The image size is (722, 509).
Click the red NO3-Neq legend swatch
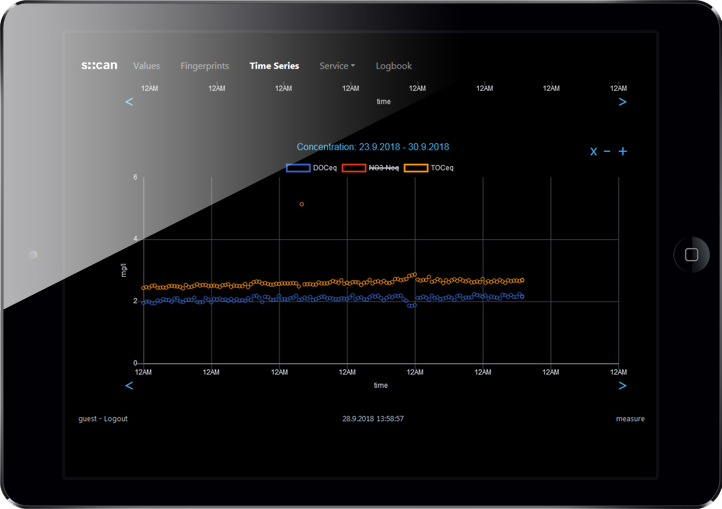pyautogui.click(x=354, y=168)
